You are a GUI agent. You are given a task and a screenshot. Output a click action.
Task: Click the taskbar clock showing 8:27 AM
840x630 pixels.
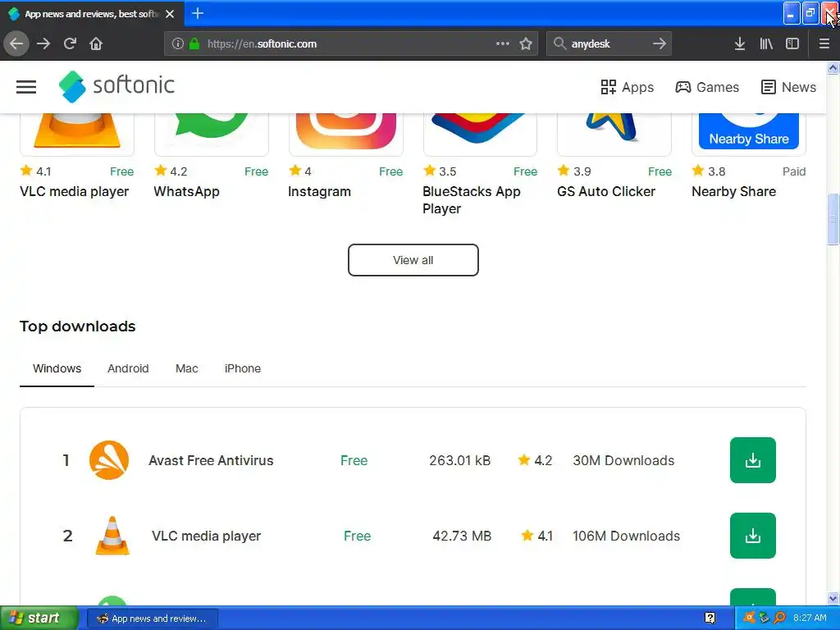pyautogui.click(x=810, y=618)
